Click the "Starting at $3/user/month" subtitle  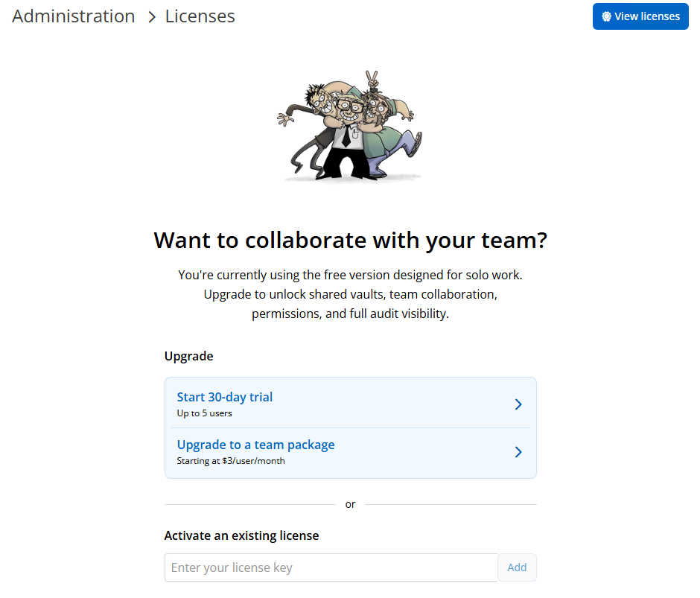click(231, 461)
